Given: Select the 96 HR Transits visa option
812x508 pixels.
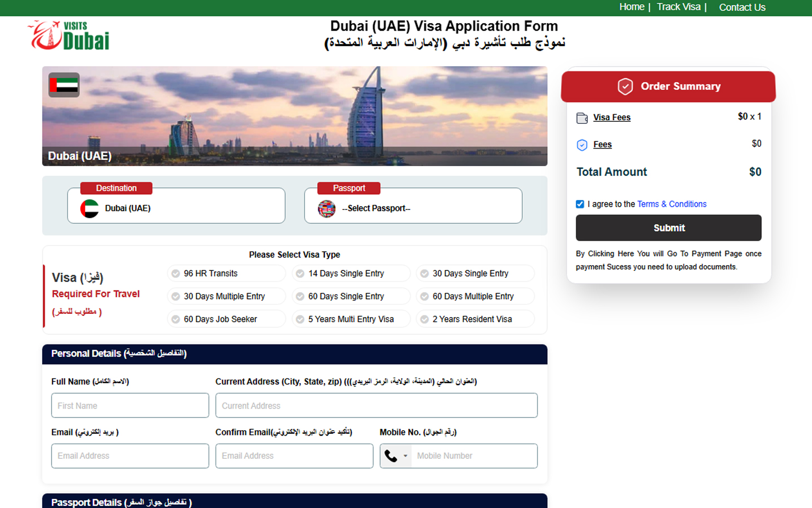Looking at the screenshot, I should coord(176,274).
